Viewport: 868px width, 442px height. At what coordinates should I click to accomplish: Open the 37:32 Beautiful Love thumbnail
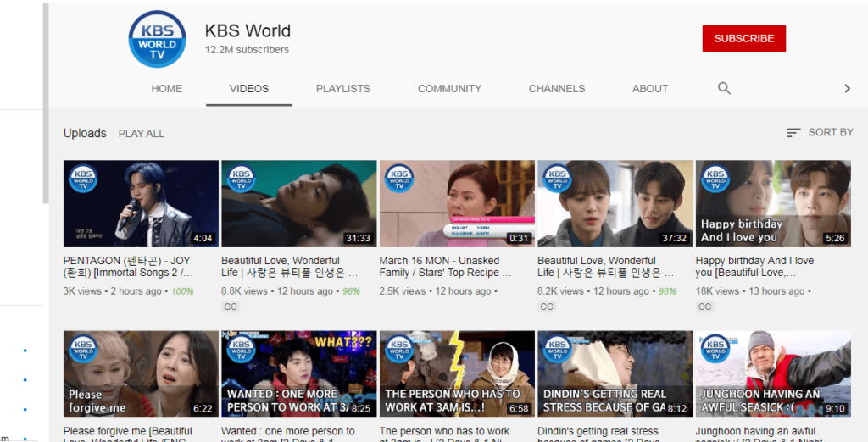click(x=615, y=203)
